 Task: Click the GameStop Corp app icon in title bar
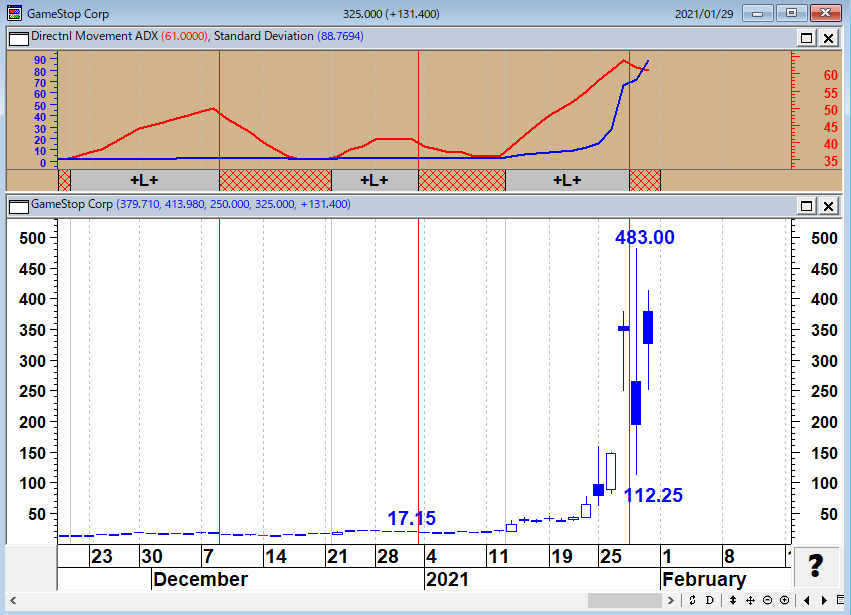(15, 14)
